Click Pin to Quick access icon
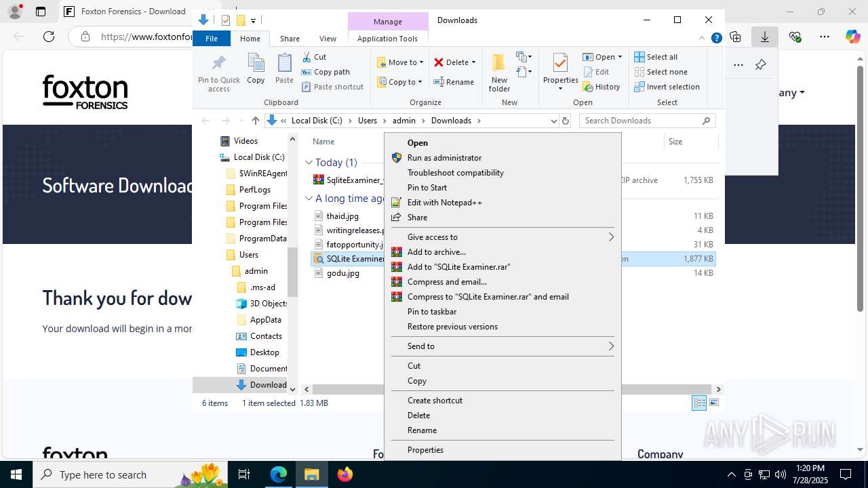 [x=218, y=73]
